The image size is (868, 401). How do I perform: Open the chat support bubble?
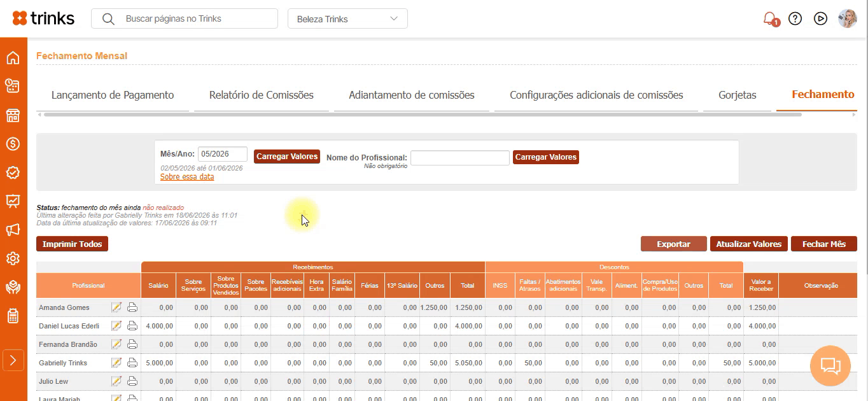click(x=830, y=366)
